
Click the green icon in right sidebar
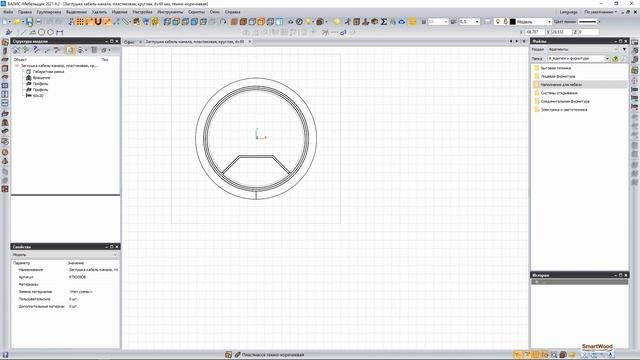[x=635, y=71]
